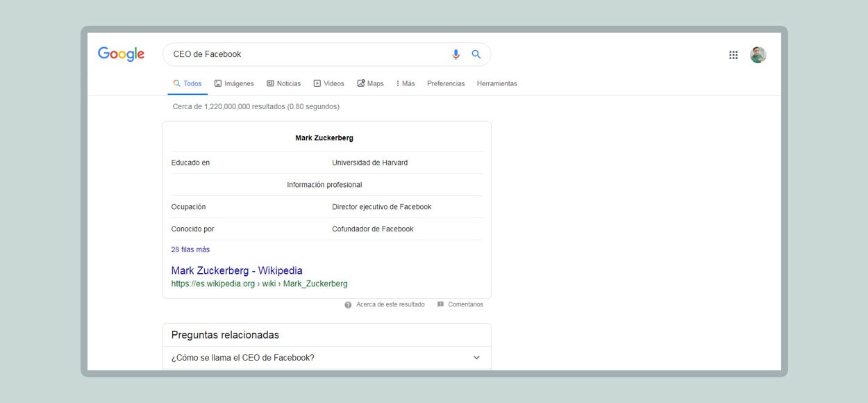Click the Comentarios feedback icon
This screenshot has height=403, width=868.
pyautogui.click(x=440, y=304)
